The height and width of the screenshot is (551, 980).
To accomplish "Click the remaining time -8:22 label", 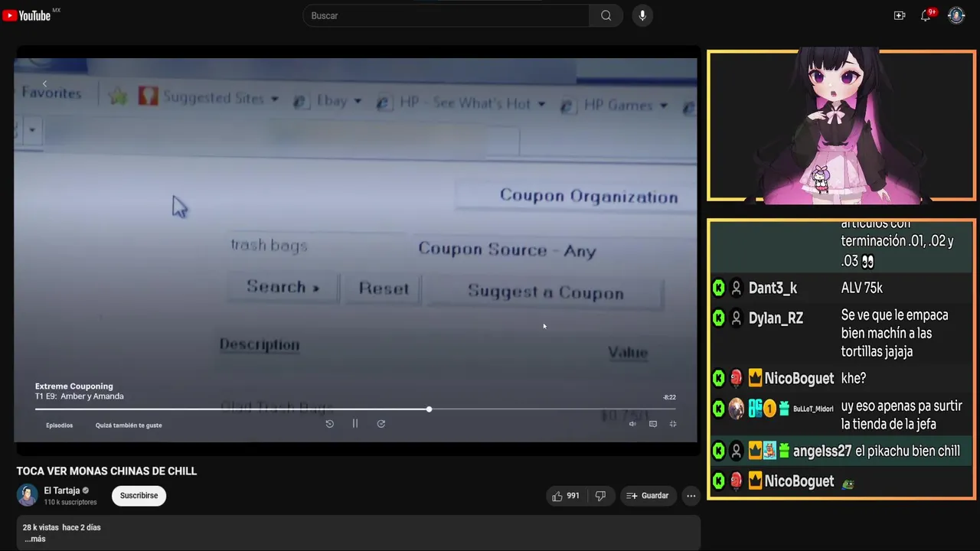I will (669, 397).
